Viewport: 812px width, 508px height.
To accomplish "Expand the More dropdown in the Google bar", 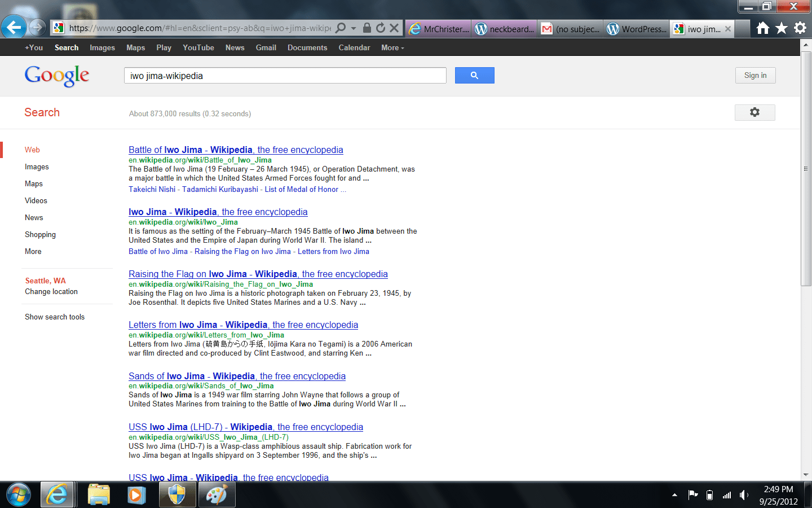I will tap(392, 47).
